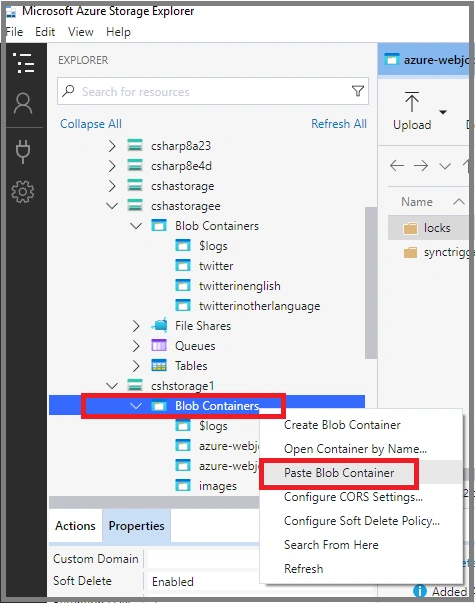This screenshot has height=603, width=475.
Task: Click the cshastorage account icon
Action: coord(135,186)
